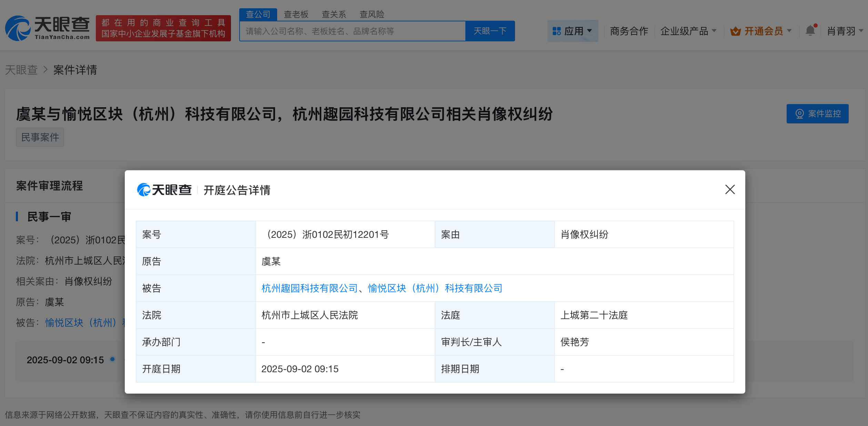
Task: Switch to the 查风险 tab
Action: coord(372,14)
